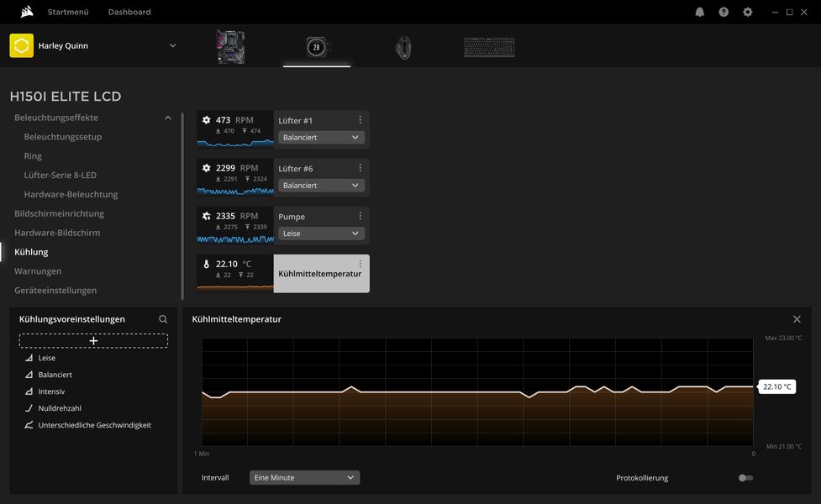Open the Intervall dropdown
The image size is (821, 504).
[x=305, y=477]
